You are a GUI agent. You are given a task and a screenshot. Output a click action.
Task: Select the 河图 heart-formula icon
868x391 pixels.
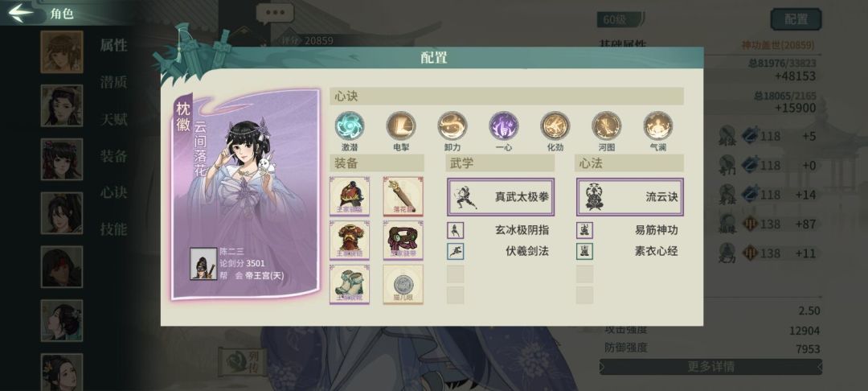(607, 126)
